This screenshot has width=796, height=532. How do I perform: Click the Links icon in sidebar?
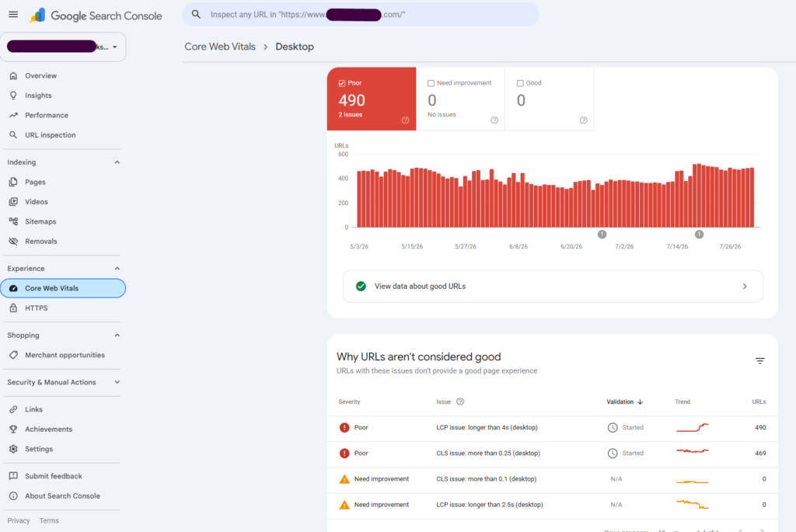pyautogui.click(x=13, y=409)
